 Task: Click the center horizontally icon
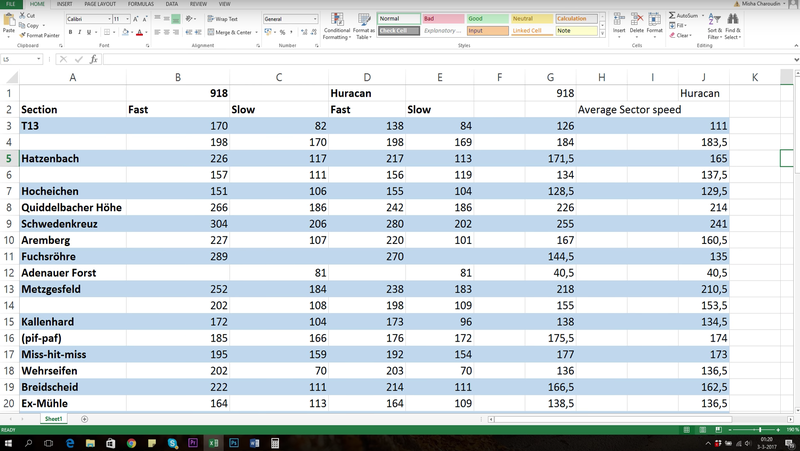(166, 32)
